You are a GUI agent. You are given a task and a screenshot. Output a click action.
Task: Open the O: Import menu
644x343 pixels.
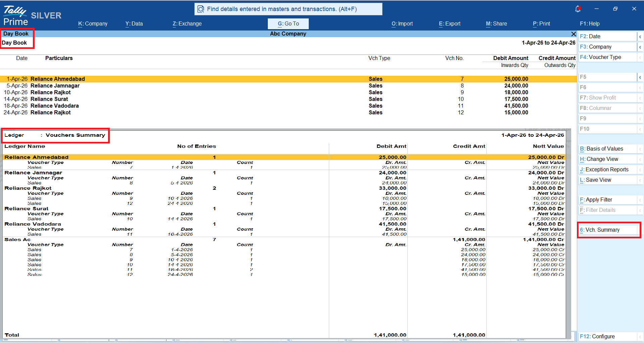(x=402, y=23)
